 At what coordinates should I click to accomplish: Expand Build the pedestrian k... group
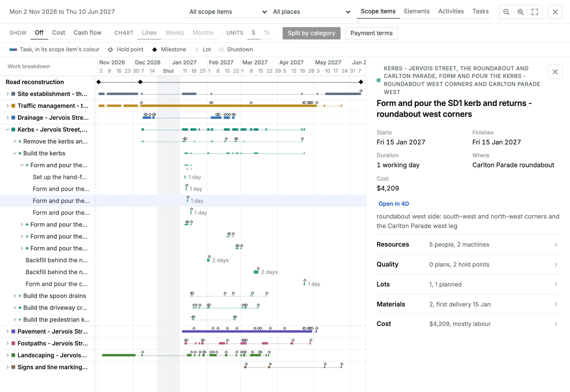click(x=14, y=320)
